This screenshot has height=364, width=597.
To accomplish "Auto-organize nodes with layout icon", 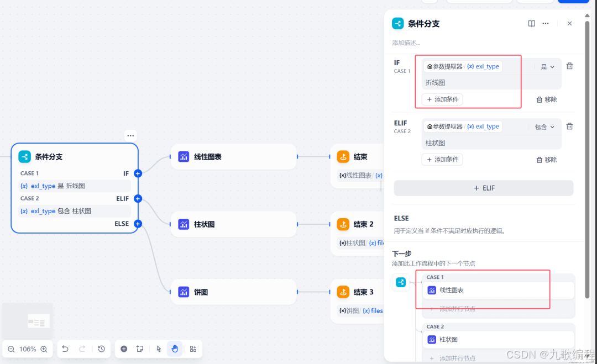I will coord(193,349).
